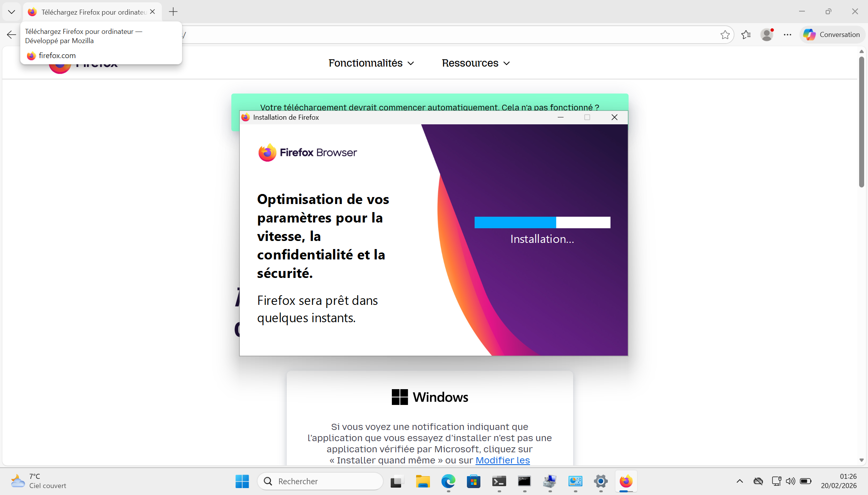Open battery status tray icon

(805, 481)
